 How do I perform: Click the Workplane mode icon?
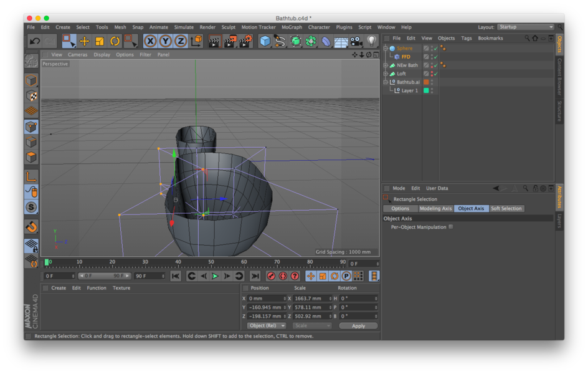click(x=32, y=111)
